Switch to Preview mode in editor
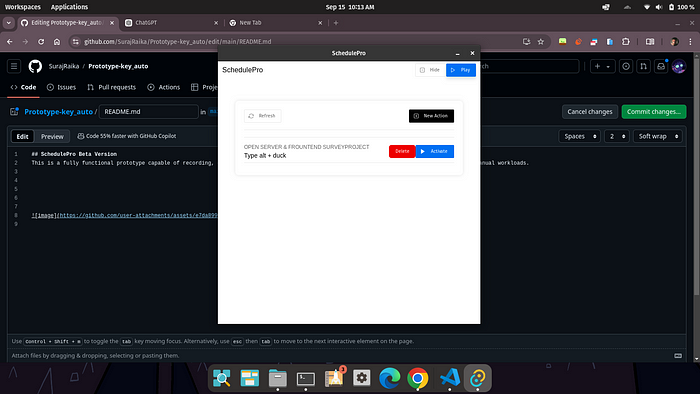700x394 pixels. point(52,137)
